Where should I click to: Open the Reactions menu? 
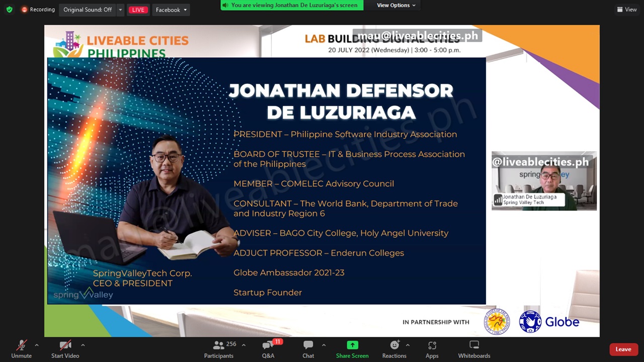coord(394,349)
